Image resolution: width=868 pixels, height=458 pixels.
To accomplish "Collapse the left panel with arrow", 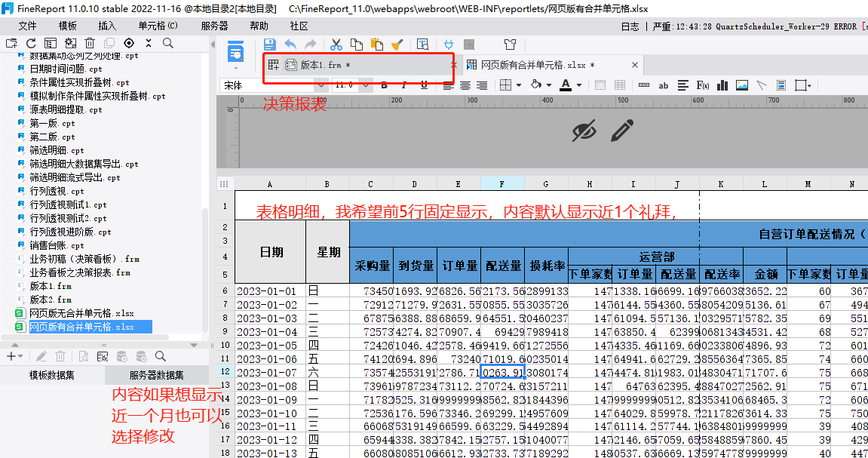I will pos(213,45).
